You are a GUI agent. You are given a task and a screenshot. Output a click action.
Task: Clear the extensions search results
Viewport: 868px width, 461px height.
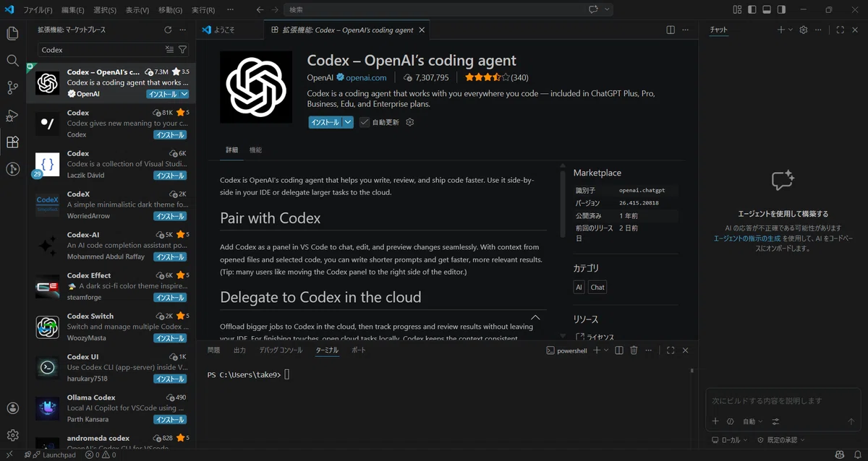169,50
